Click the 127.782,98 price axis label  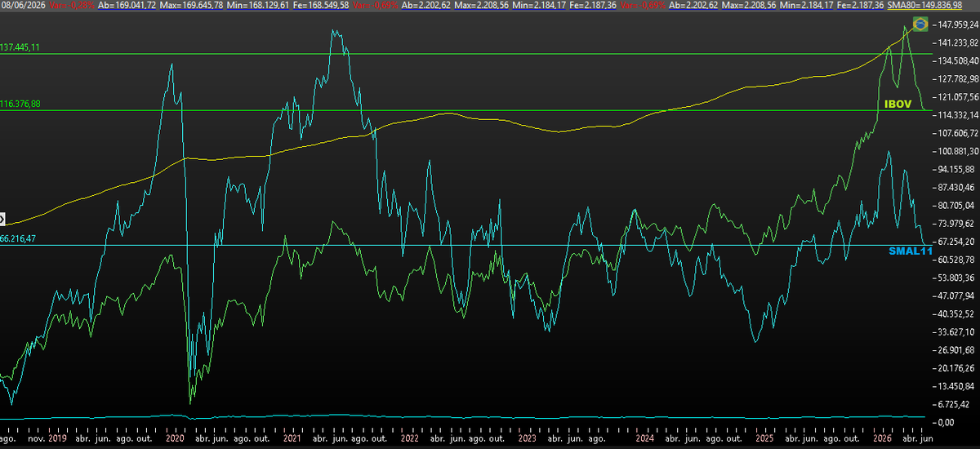click(956, 79)
